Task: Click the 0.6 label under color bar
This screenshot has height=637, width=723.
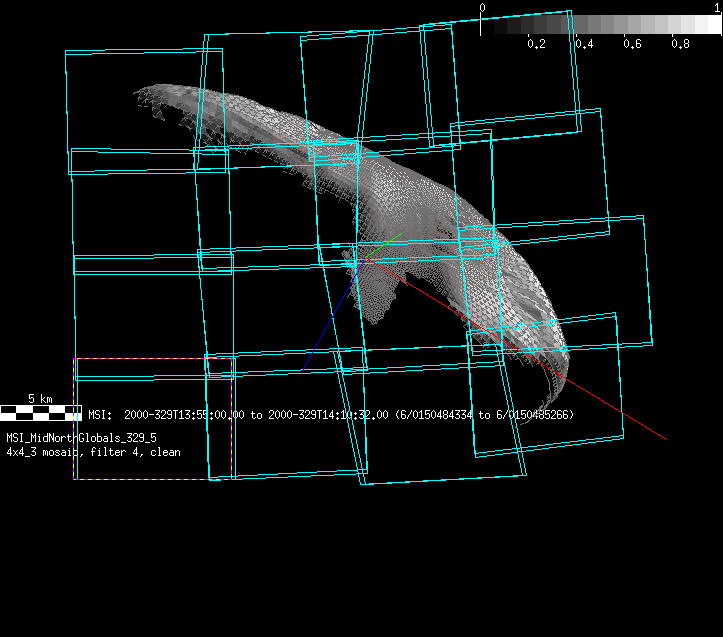Action: click(x=632, y=44)
